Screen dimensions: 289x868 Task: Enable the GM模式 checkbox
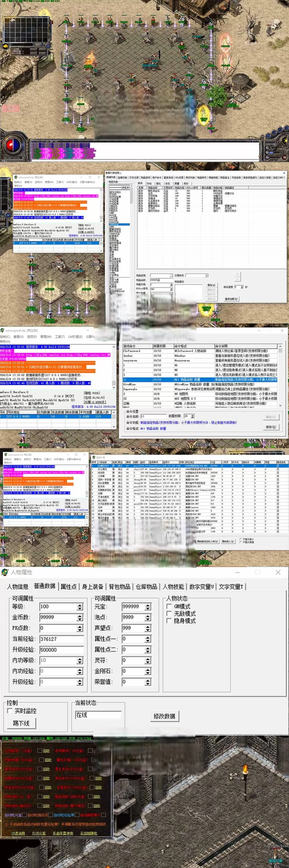169,606
